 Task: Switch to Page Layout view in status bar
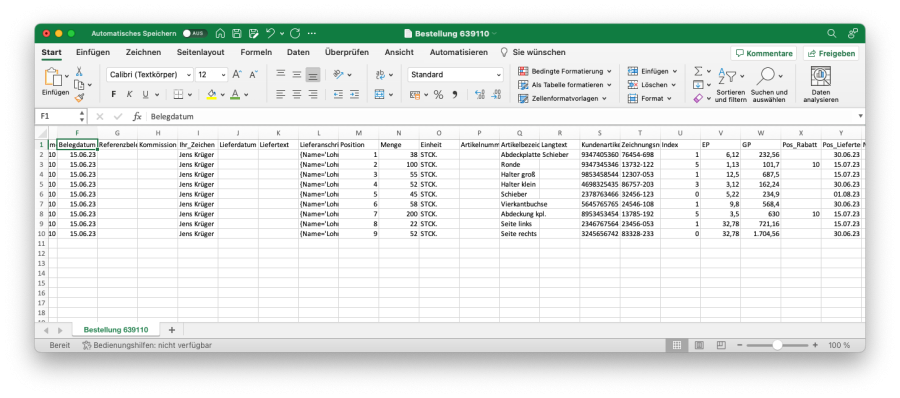[x=699, y=345]
